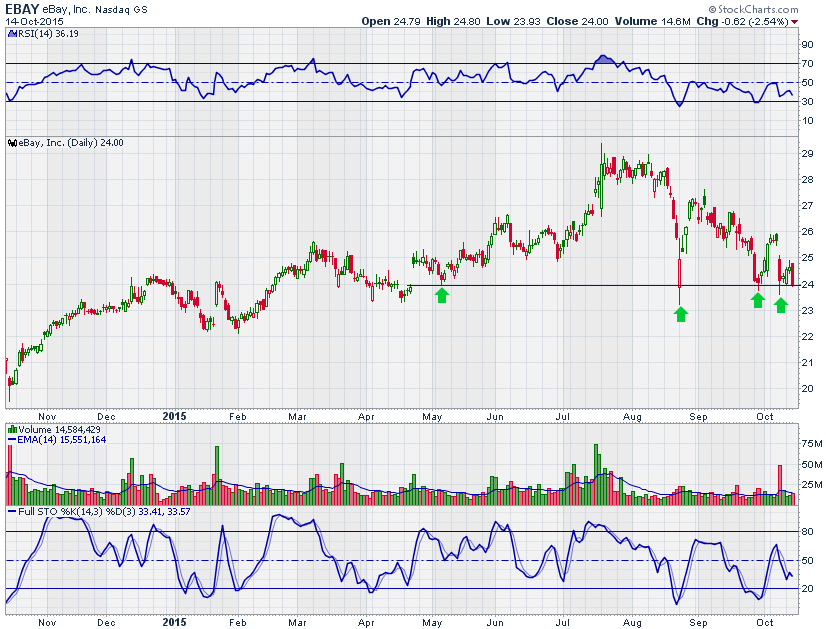Click the RSI axis value 70
The image size is (826, 629).
click(807, 64)
